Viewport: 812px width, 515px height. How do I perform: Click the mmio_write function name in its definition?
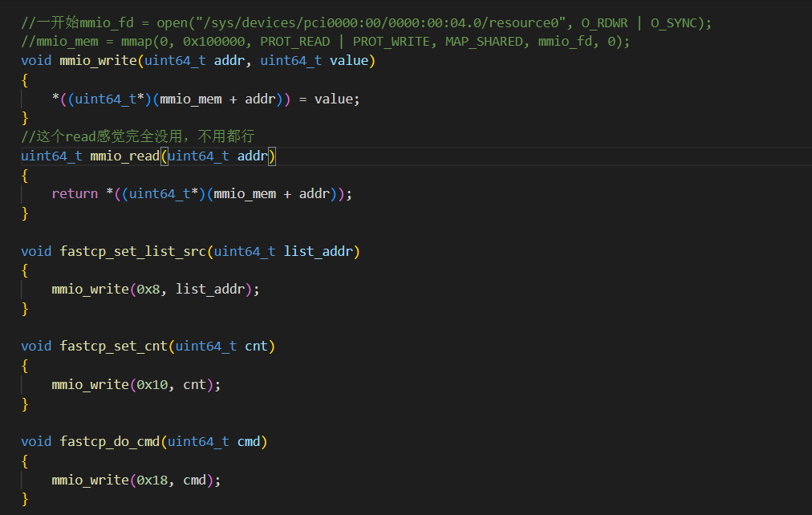tap(98, 60)
